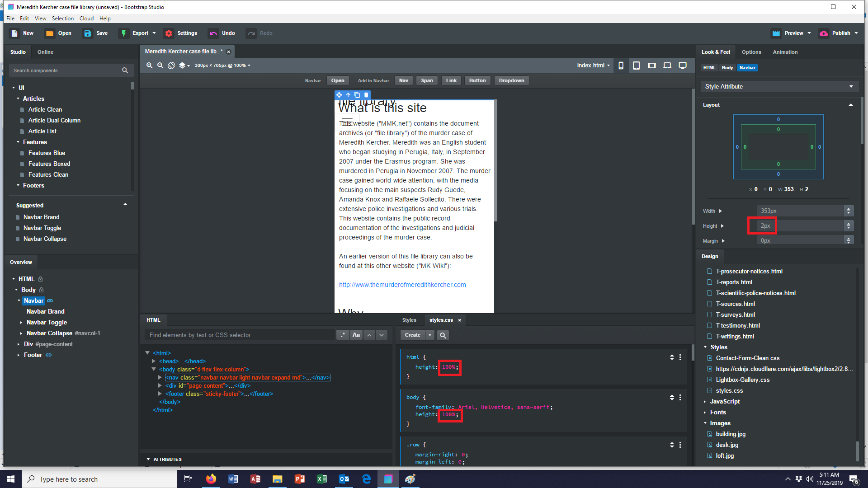The image size is (868, 488).
Task: Switch to the Styles tab
Action: 409,320
